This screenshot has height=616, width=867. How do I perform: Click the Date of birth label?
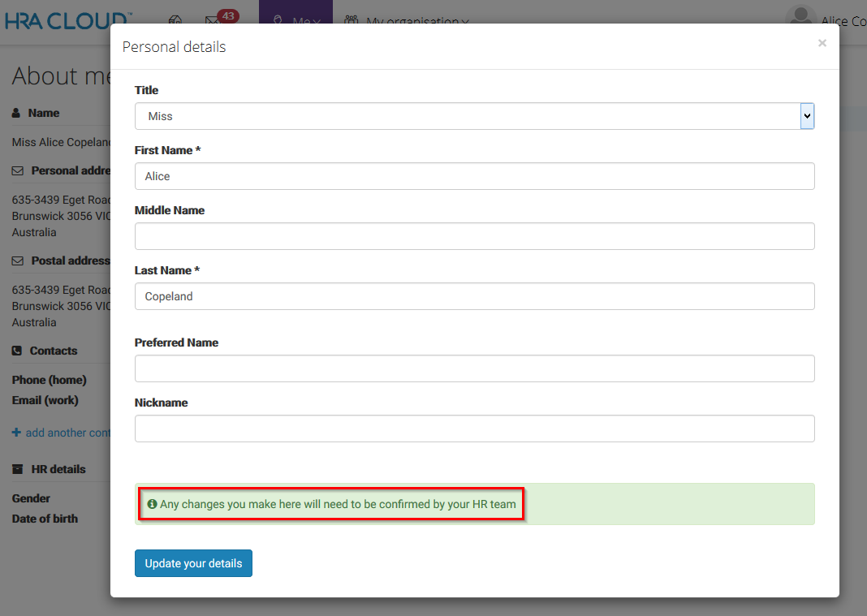[45, 519]
